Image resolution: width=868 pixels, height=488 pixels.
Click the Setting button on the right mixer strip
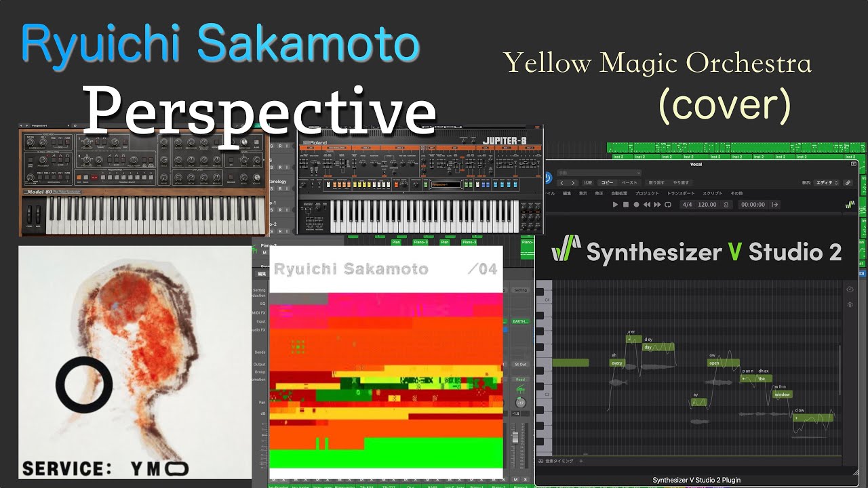520,290
